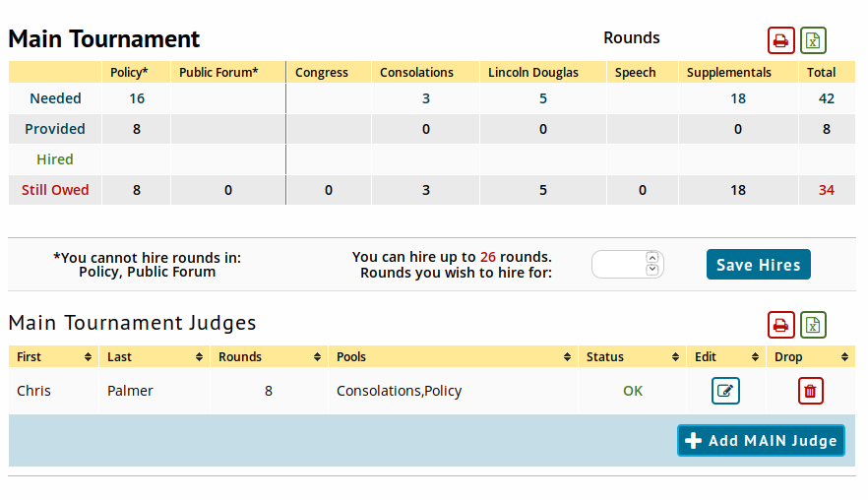Click the Drop column header

pyautogui.click(x=810, y=356)
